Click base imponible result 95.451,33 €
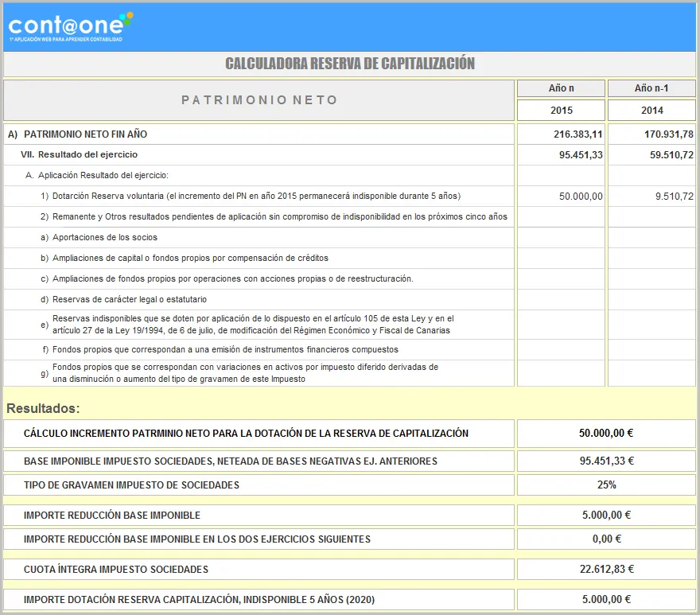This screenshot has width=700, height=615. pos(606,461)
